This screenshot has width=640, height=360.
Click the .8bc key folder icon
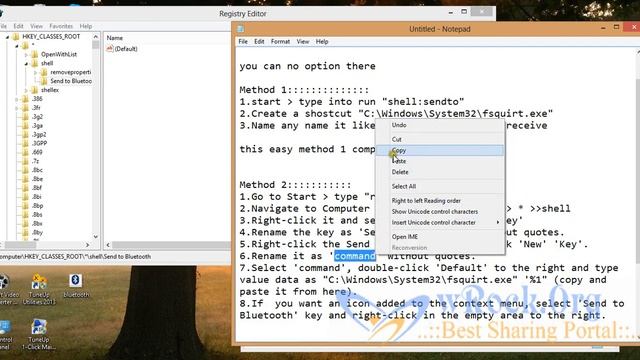[25, 170]
